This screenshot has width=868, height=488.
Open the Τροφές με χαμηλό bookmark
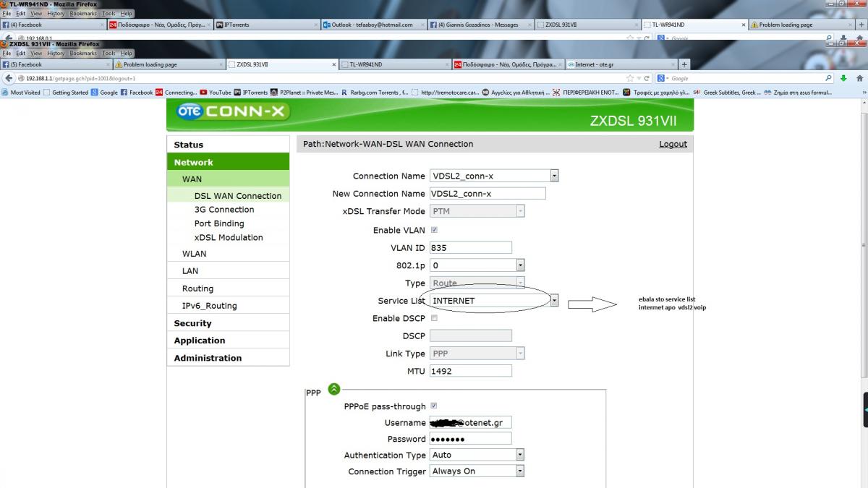click(655, 93)
